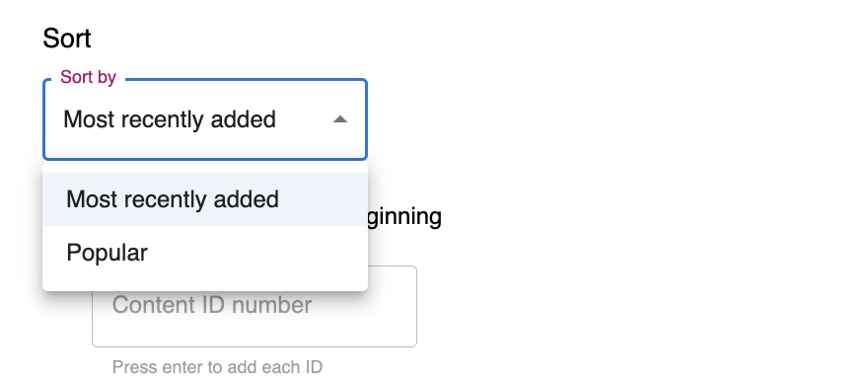Click the bottom padding of the options popup
The height and width of the screenshot is (379, 868).
[205, 285]
